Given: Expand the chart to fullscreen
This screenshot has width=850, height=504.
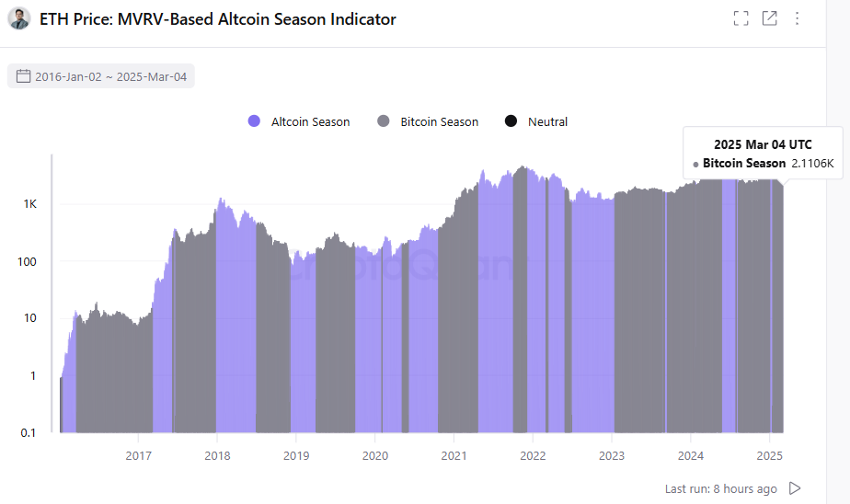Looking at the screenshot, I should (x=741, y=18).
